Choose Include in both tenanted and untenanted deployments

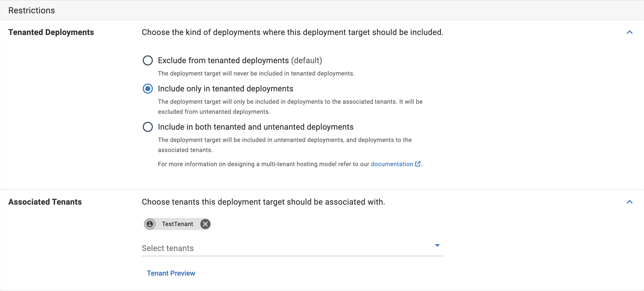(148, 127)
